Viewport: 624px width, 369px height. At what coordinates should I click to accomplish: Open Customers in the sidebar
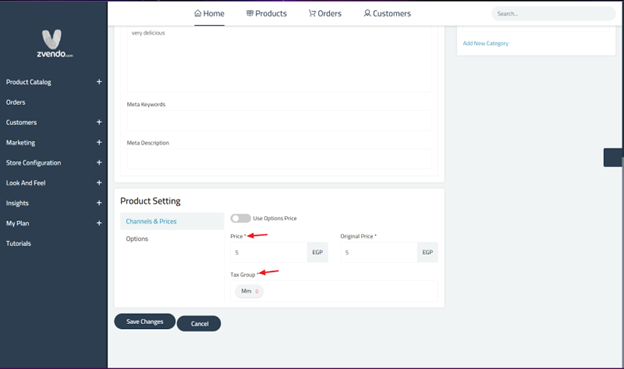21,122
